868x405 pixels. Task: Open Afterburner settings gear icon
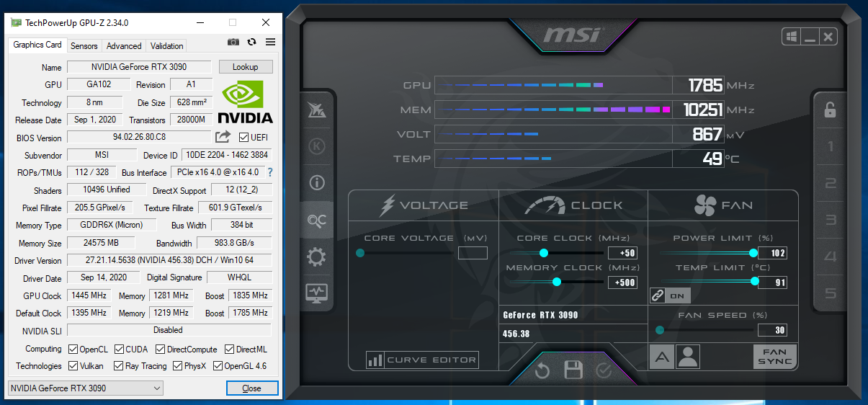coord(317,257)
